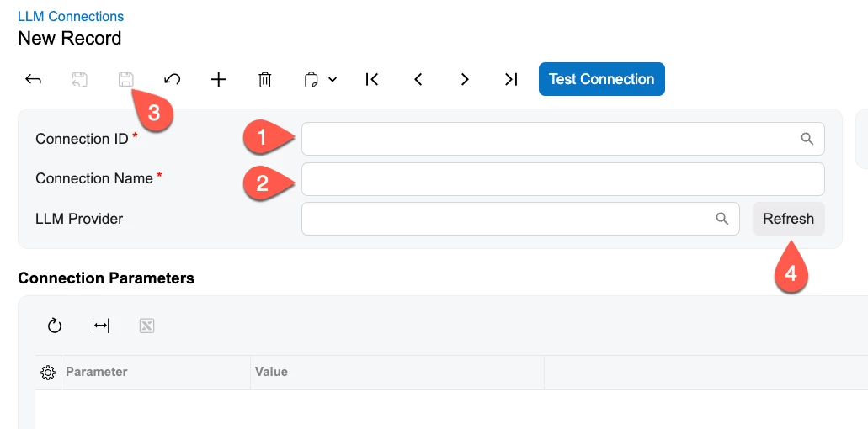Go to the first record
This screenshot has width=868, height=429.
click(371, 80)
